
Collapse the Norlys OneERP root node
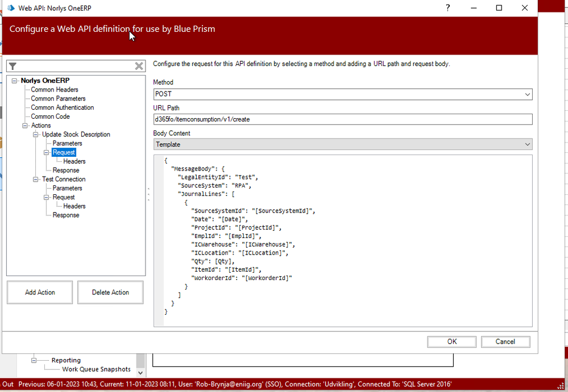click(15, 81)
